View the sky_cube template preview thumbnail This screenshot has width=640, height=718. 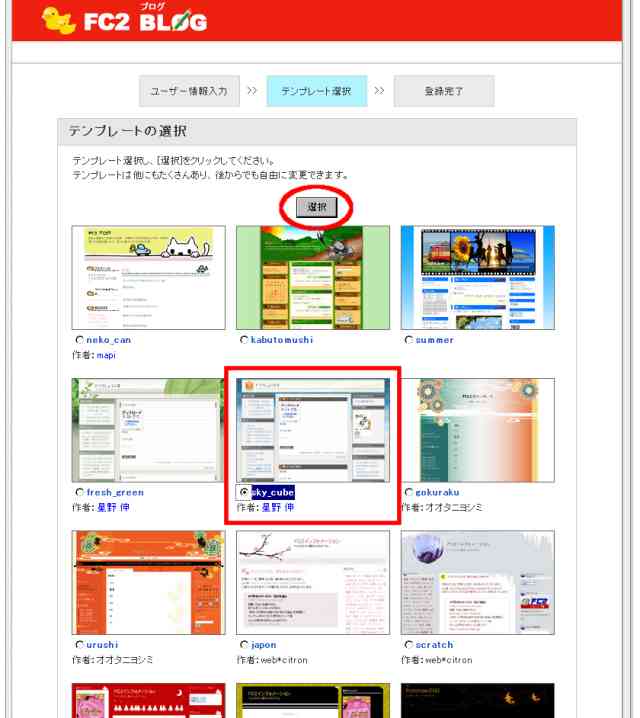coord(313,430)
